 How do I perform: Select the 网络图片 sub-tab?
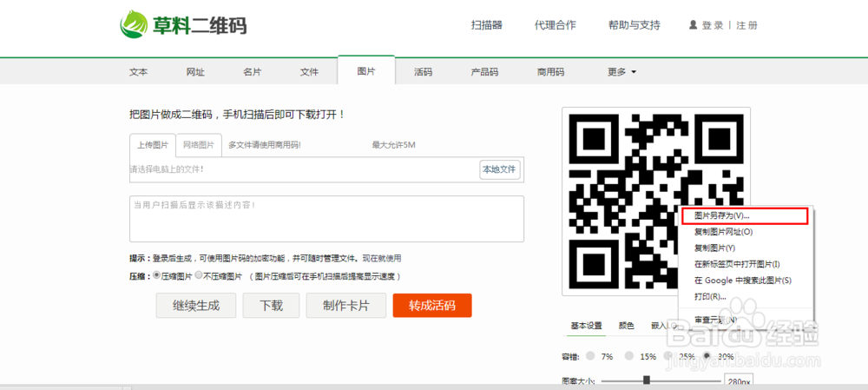click(199, 145)
